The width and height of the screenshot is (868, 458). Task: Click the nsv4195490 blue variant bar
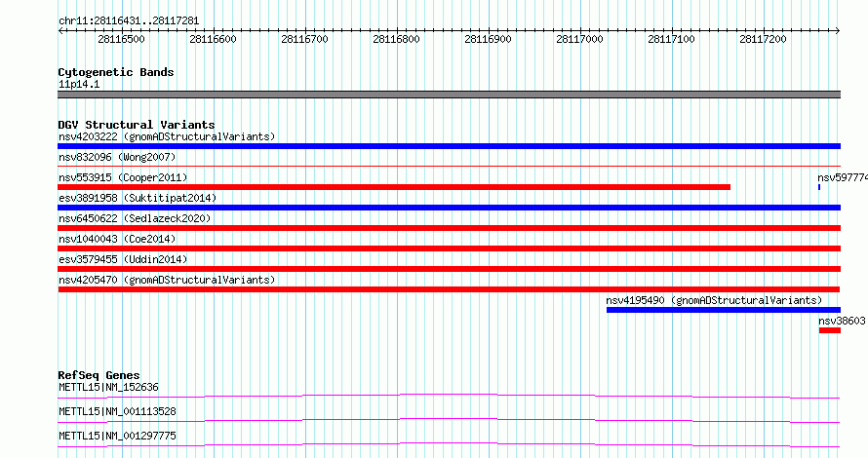click(x=724, y=310)
